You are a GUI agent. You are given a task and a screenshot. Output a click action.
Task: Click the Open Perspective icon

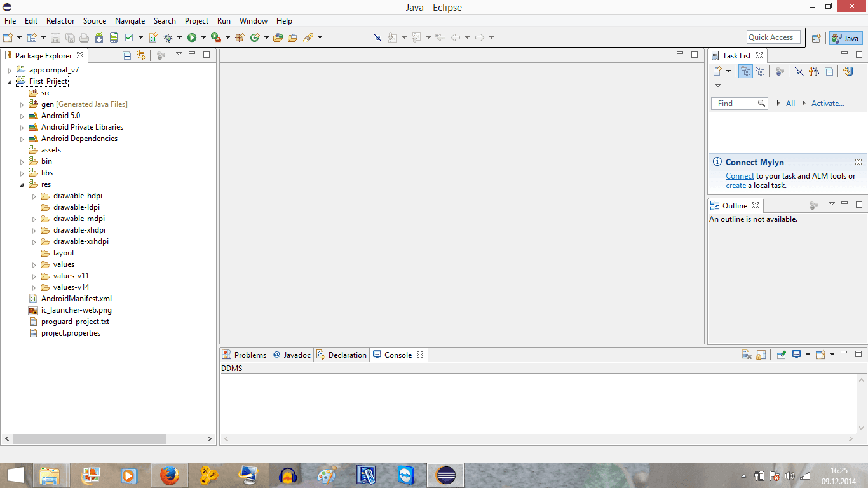point(817,38)
